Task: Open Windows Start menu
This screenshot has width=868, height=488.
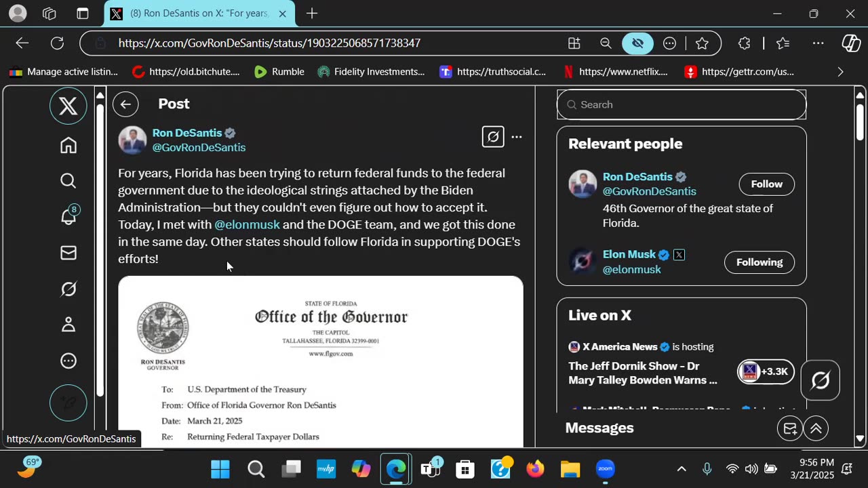Action: click(220, 469)
